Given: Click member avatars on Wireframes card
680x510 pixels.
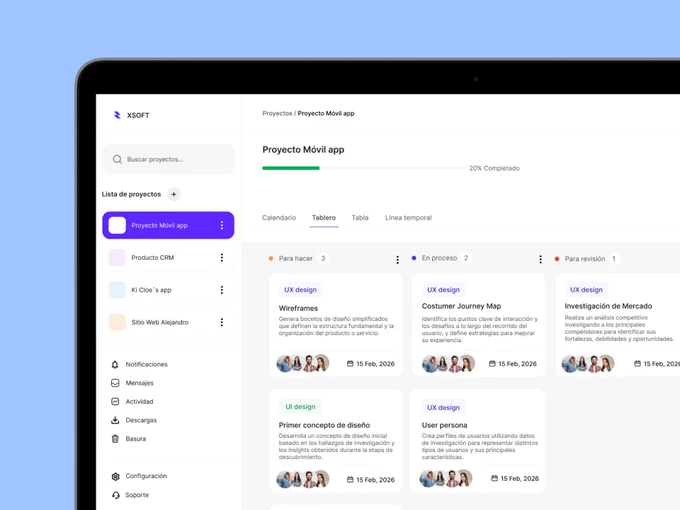Looking at the screenshot, I should click(303, 363).
